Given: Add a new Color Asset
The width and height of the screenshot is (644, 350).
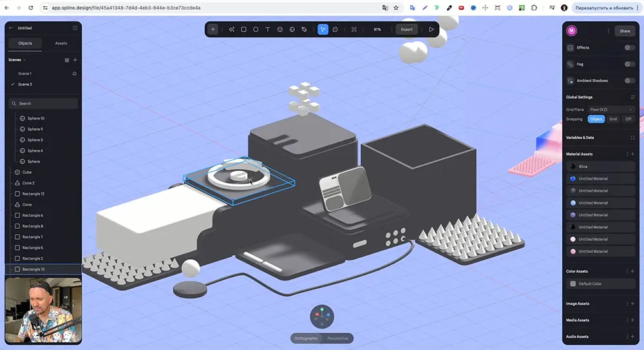Looking at the screenshot, I should (632, 271).
